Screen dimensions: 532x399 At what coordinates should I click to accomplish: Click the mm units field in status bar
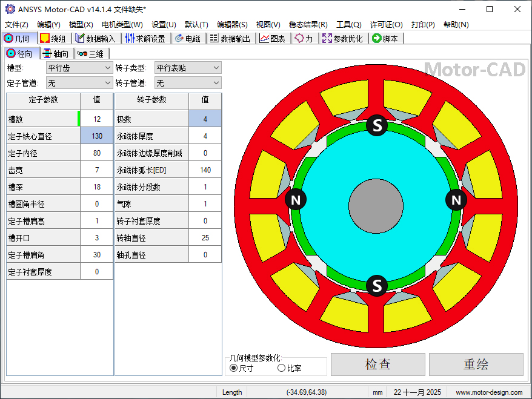point(377,392)
